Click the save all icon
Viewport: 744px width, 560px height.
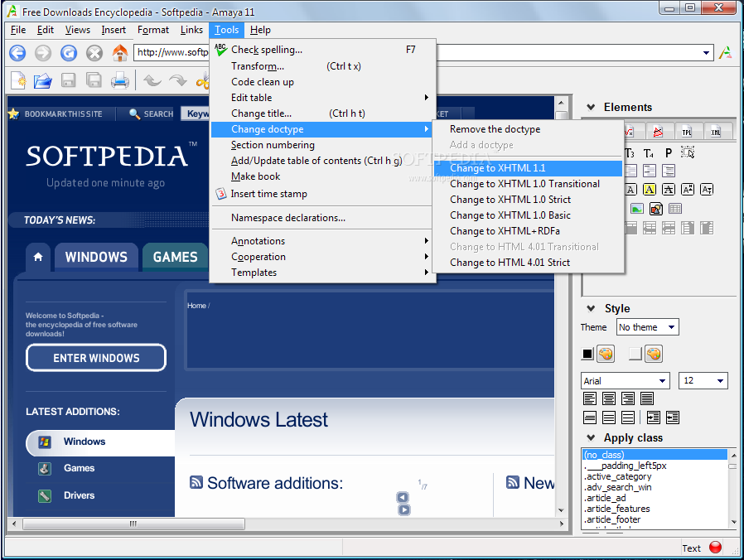pos(94,80)
